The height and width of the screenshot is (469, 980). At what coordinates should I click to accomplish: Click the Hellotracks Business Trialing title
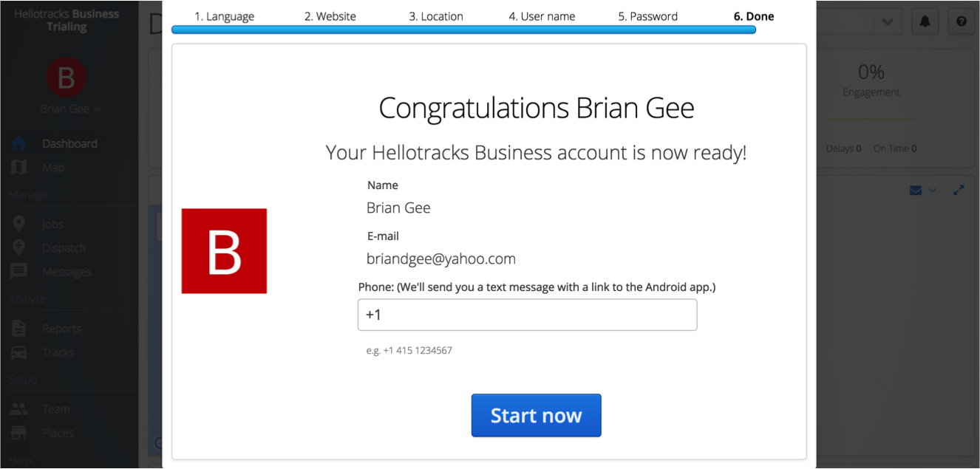pos(67,20)
